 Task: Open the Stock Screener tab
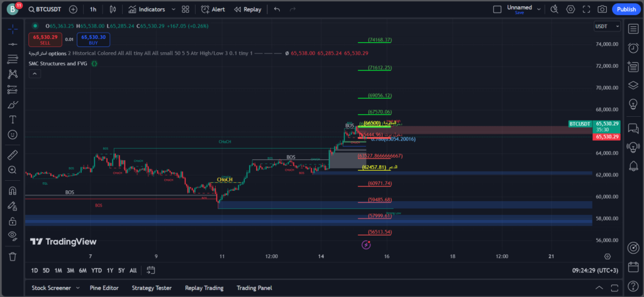point(52,288)
